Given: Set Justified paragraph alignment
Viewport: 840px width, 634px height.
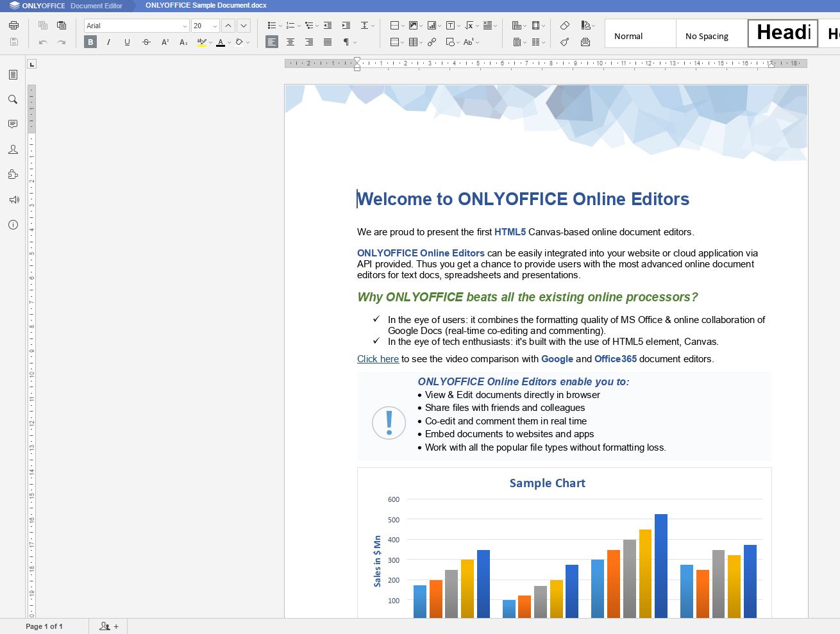Looking at the screenshot, I should click(x=328, y=42).
